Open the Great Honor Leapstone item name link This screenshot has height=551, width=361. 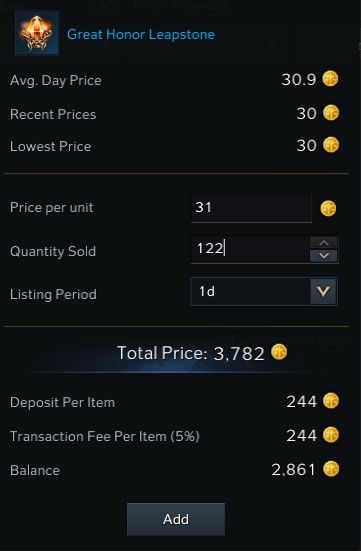(x=141, y=34)
